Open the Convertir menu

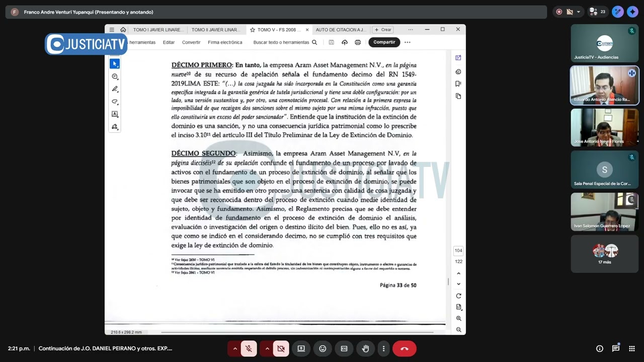click(x=191, y=42)
